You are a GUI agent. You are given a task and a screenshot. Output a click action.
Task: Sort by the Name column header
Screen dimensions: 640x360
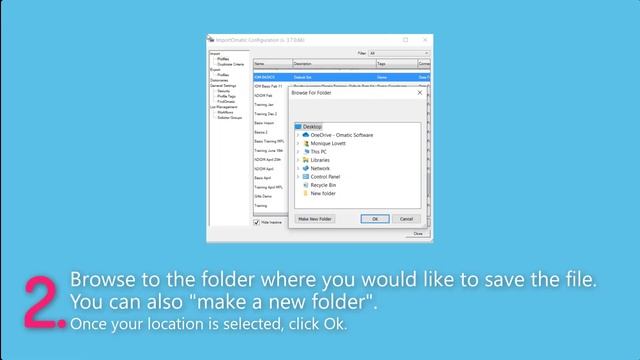(273, 64)
